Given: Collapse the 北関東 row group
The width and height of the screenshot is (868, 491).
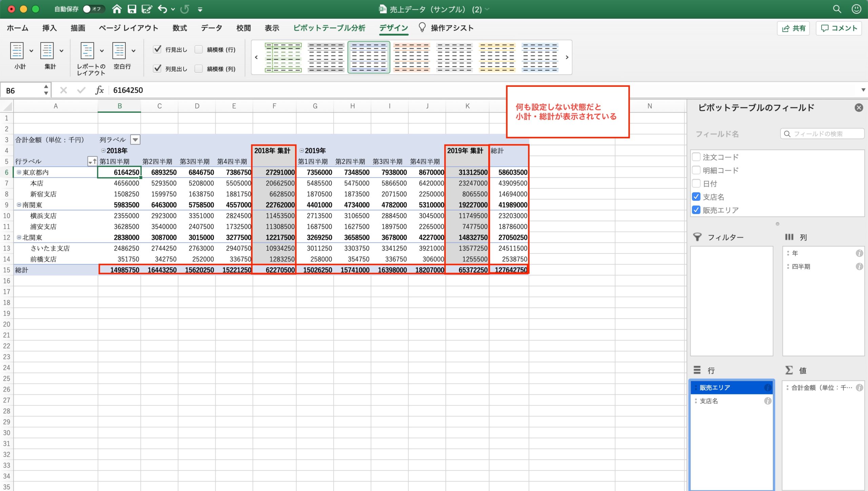Looking at the screenshot, I should [19, 237].
